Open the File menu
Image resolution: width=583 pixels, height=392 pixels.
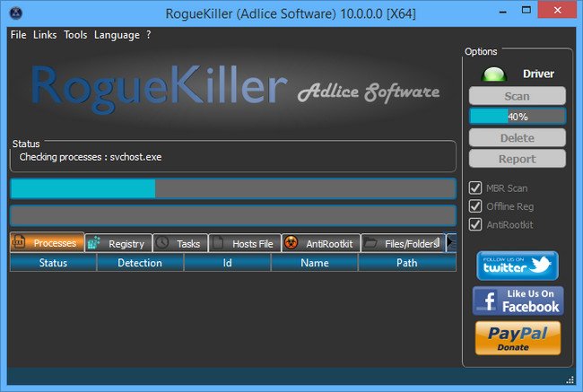pyautogui.click(x=18, y=35)
